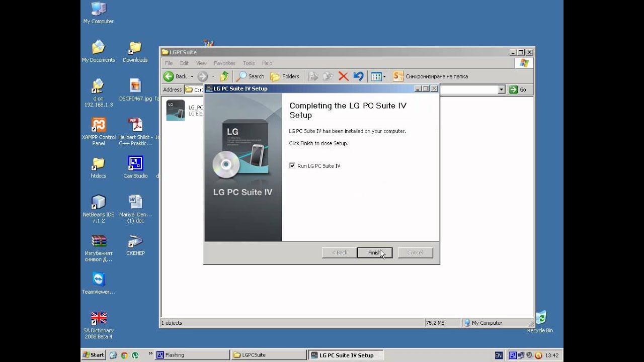
Task: Launch Internet Explorer from quick launch
Action: coord(113,355)
